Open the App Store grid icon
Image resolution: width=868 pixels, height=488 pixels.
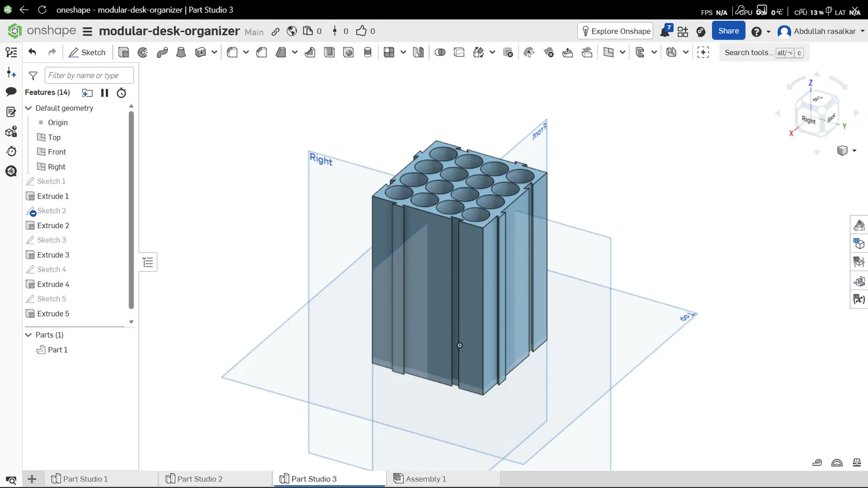pos(683,31)
